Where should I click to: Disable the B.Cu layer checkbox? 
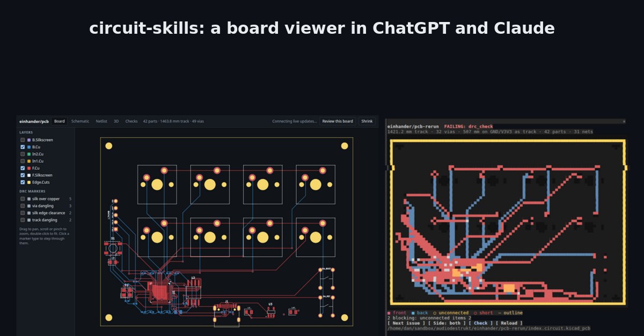pos(23,147)
